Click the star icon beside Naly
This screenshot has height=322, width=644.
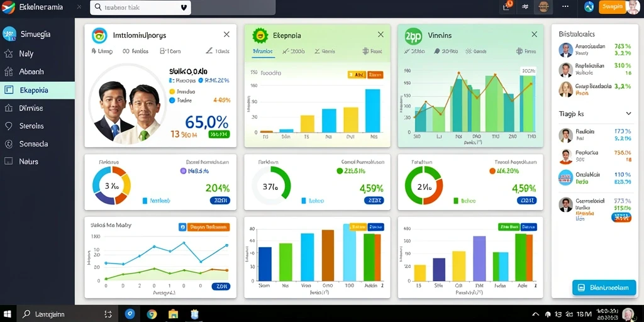click(x=9, y=54)
